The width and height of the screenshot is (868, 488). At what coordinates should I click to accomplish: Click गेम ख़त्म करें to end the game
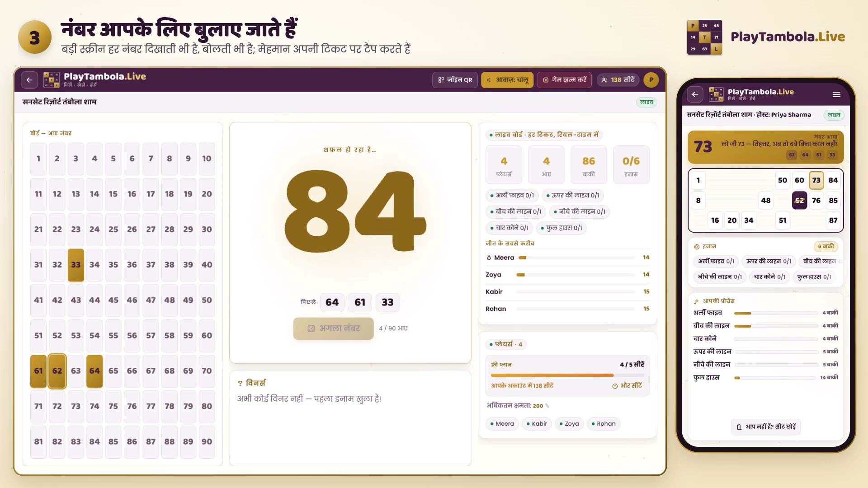pyautogui.click(x=564, y=80)
